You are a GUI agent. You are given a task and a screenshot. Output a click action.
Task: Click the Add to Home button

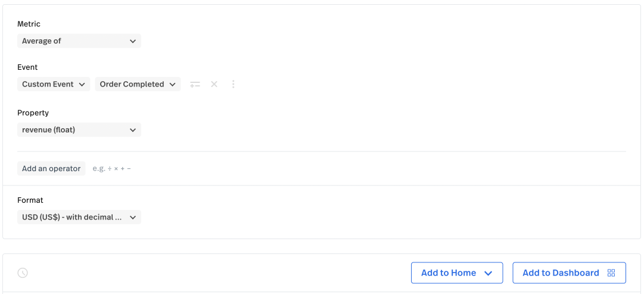(457, 273)
